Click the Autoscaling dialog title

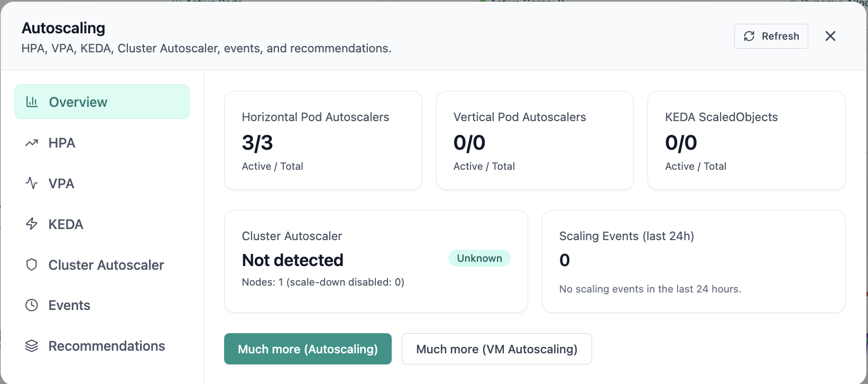(x=63, y=28)
